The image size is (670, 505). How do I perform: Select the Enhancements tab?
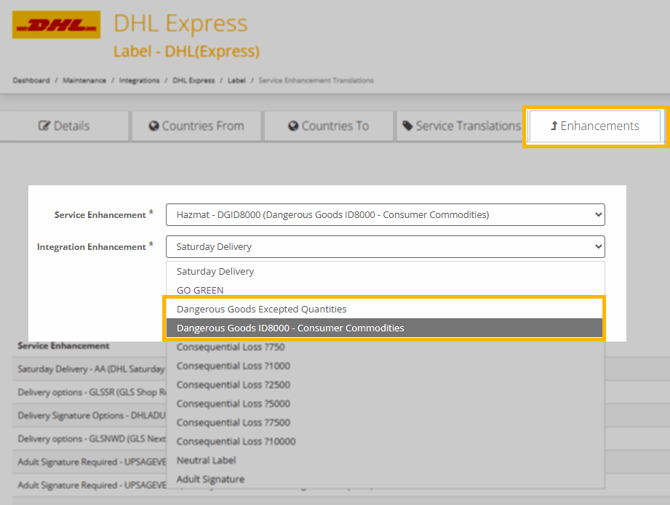(595, 126)
